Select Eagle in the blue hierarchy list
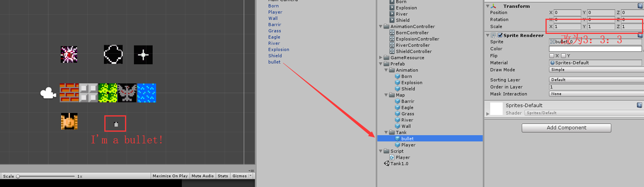Screen dimensions: 644x187 [x=274, y=37]
